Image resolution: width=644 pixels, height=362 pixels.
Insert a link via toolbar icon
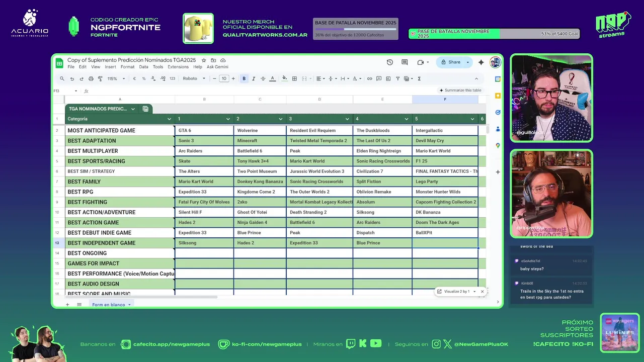[369, 78]
